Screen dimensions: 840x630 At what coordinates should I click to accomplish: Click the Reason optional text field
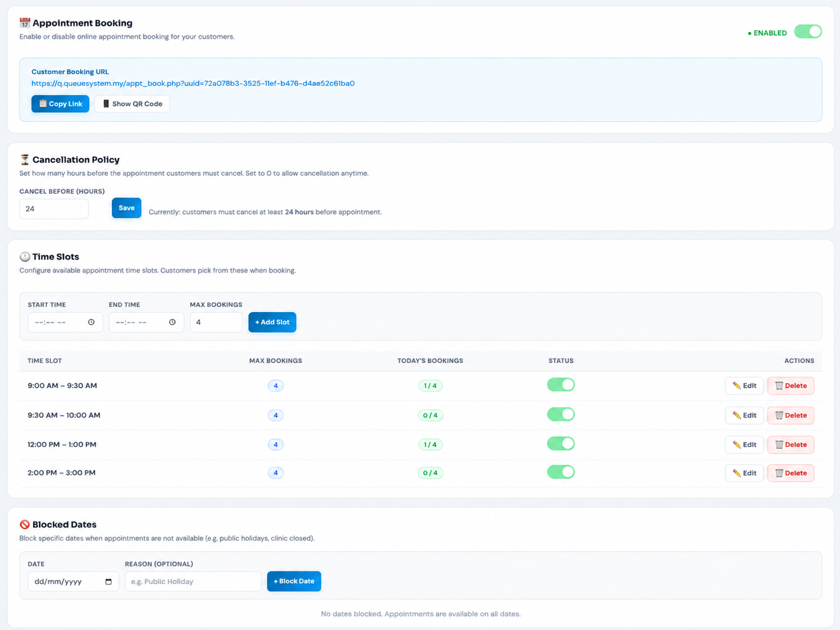[193, 581]
